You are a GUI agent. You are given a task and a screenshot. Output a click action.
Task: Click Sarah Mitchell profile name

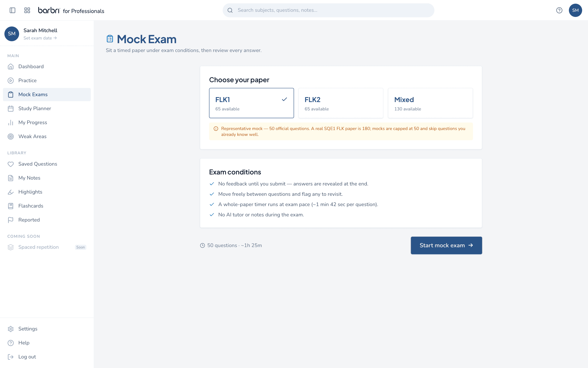(40, 30)
